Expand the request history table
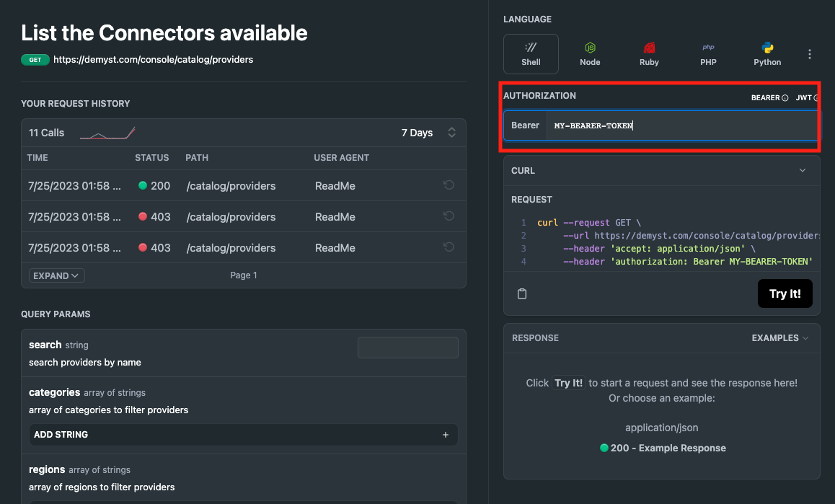The width and height of the screenshot is (835, 504). [x=57, y=275]
